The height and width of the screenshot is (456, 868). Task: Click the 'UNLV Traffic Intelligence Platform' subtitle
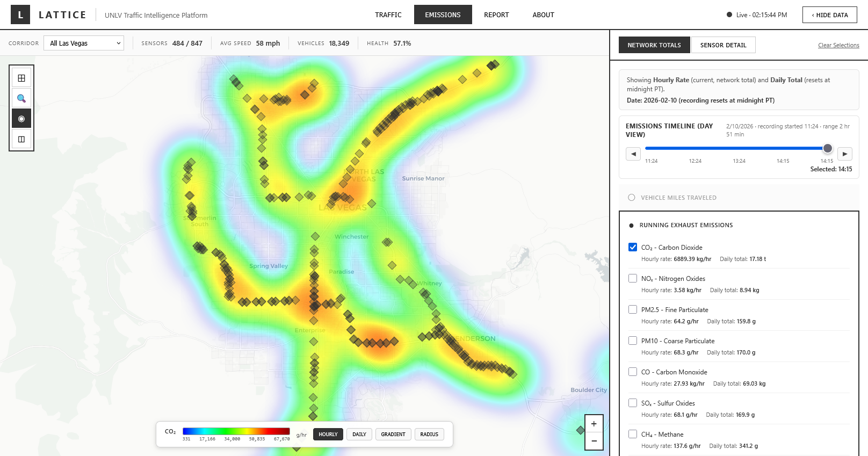click(156, 15)
